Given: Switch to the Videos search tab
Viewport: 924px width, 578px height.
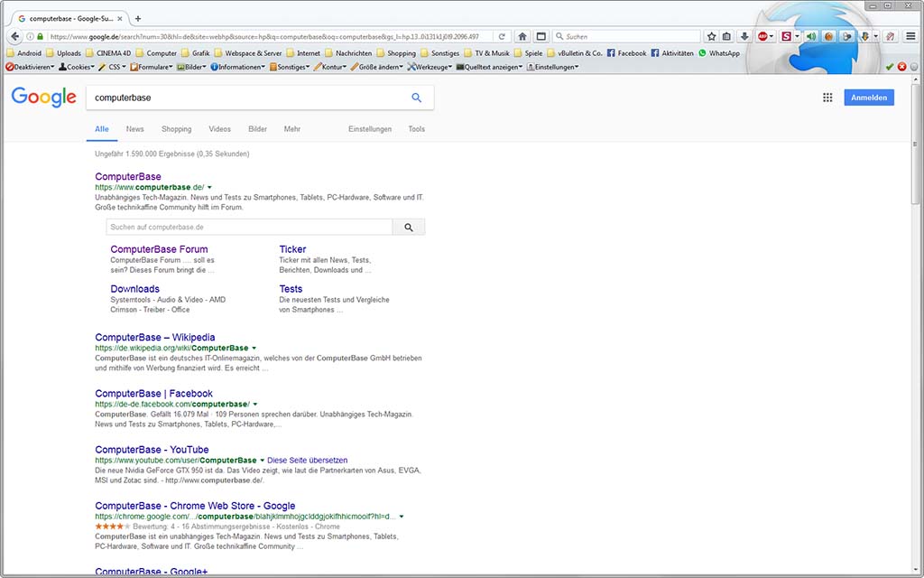Looking at the screenshot, I should (x=220, y=129).
